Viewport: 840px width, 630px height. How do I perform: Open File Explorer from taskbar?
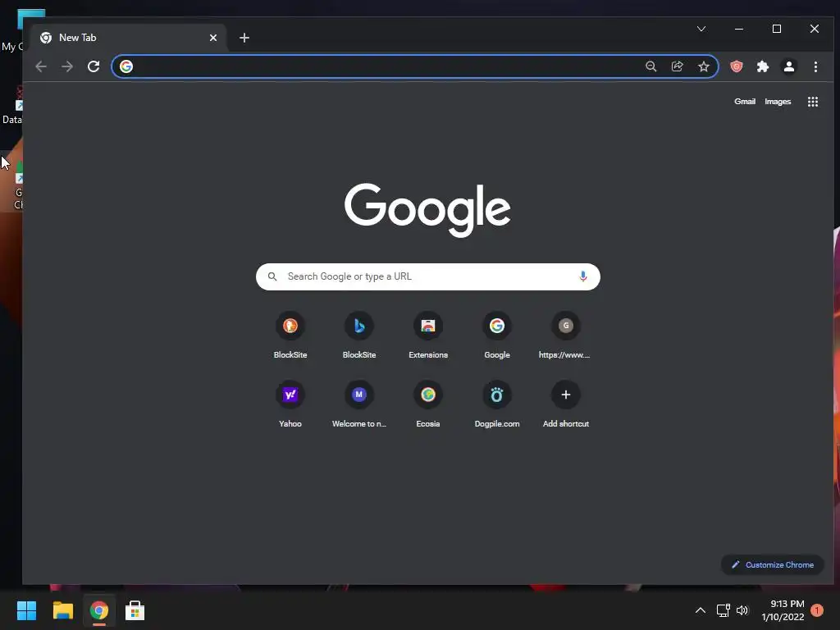[62, 610]
